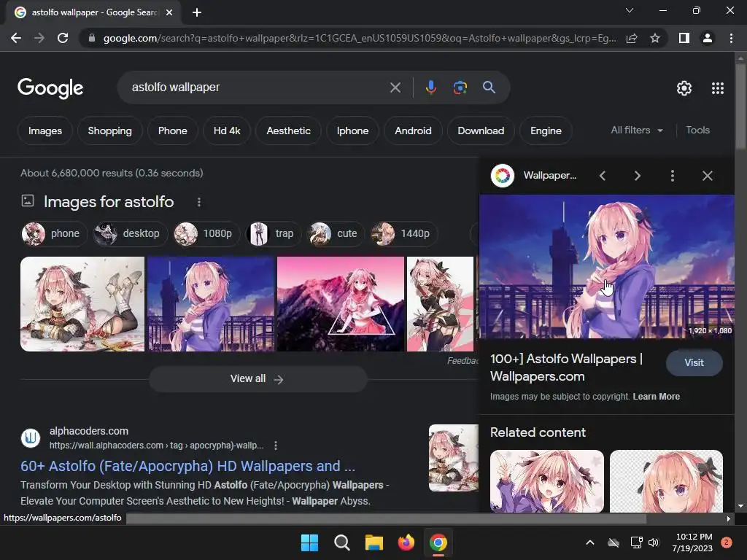Select the Download filter chip
The width and height of the screenshot is (747, 560).
pos(481,131)
